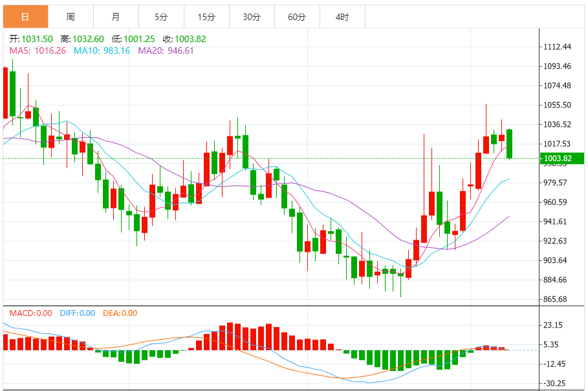Click the opening price 1031.50
Viewport: 588px width, 391px height.
click(37, 39)
